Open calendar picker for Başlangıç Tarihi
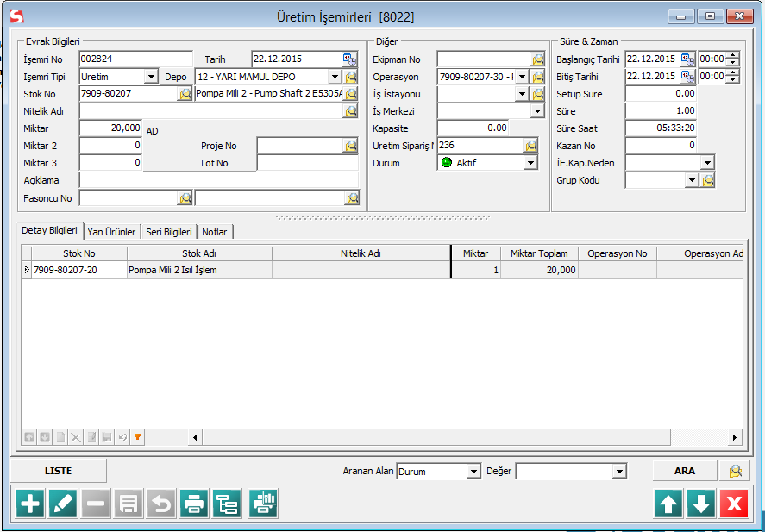 687,59
